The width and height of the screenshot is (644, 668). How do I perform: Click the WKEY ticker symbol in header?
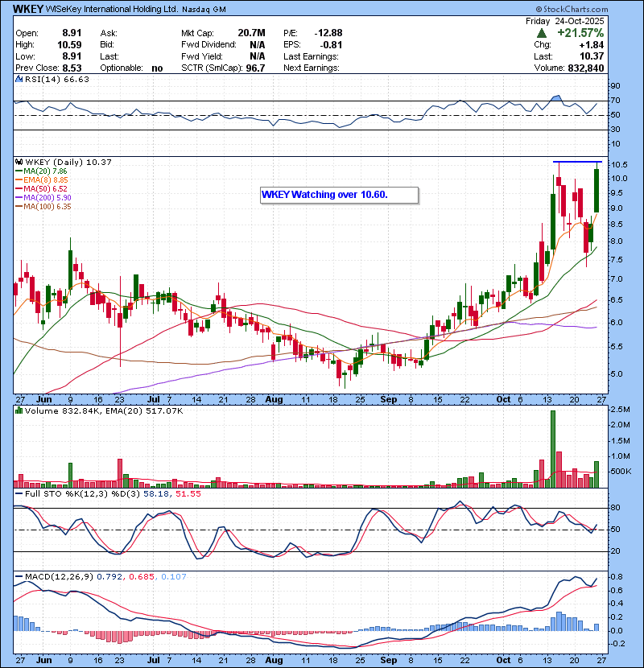[x=27, y=9]
